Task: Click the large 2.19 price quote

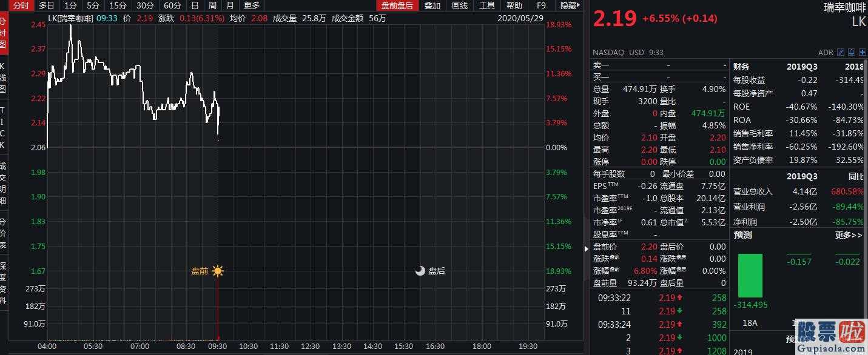Action: pos(614,18)
